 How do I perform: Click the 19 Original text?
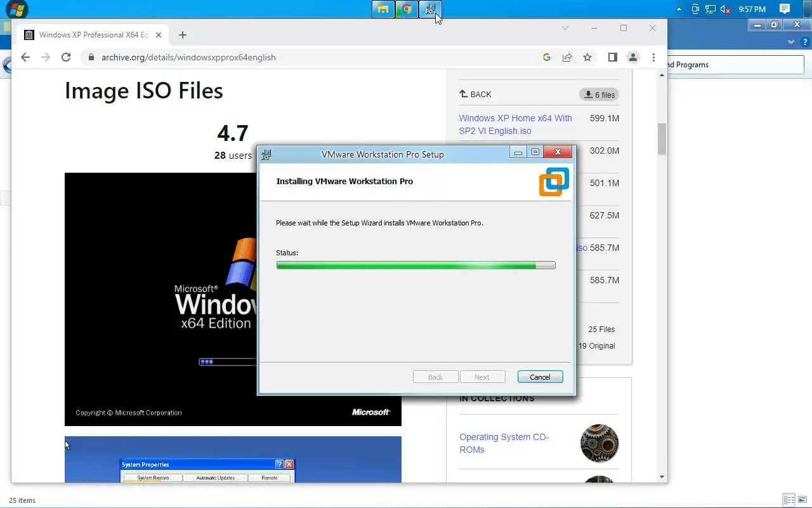coord(597,346)
